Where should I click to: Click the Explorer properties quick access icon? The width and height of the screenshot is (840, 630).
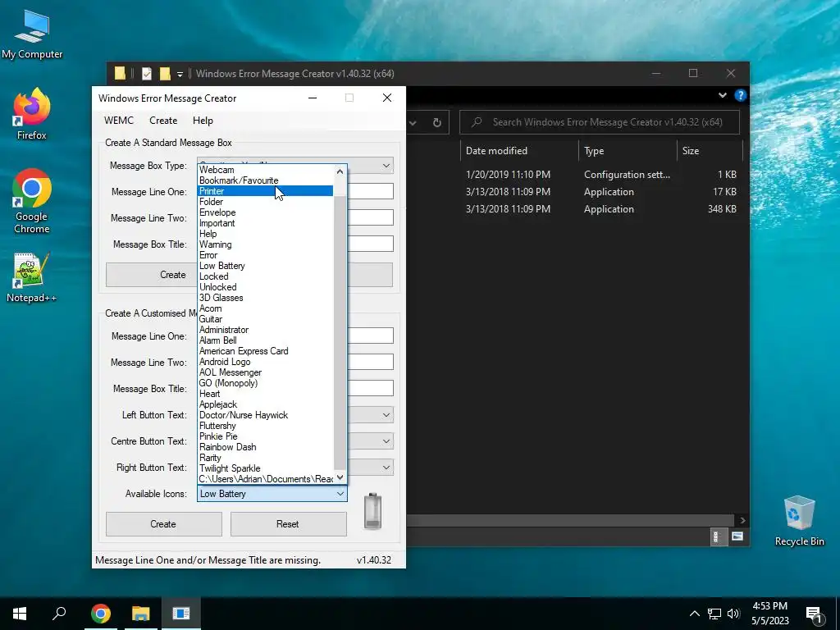(147, 74)
